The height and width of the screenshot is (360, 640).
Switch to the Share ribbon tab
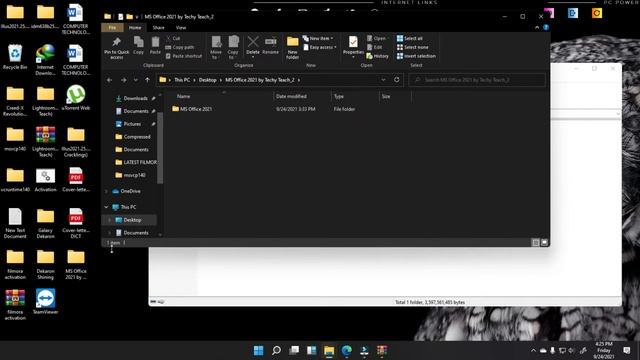point(158,27)
